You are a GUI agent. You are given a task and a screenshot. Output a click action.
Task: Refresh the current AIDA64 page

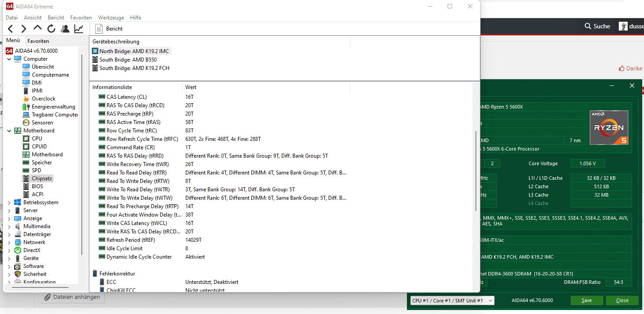51,29
